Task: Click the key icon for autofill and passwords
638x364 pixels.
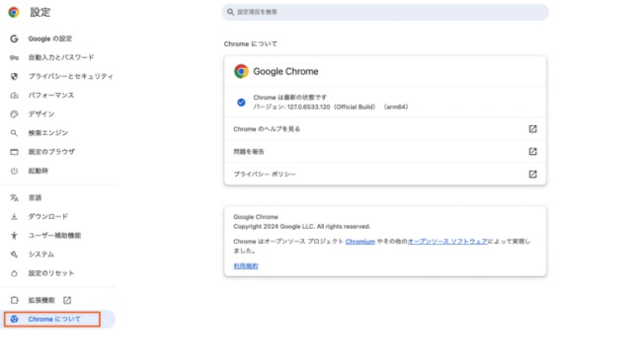Action: tap(14, 57)
